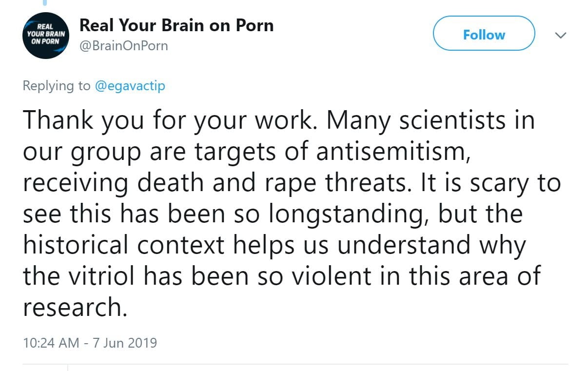Click the Follow button
This screenshot has height=371, width=588.
484,34
